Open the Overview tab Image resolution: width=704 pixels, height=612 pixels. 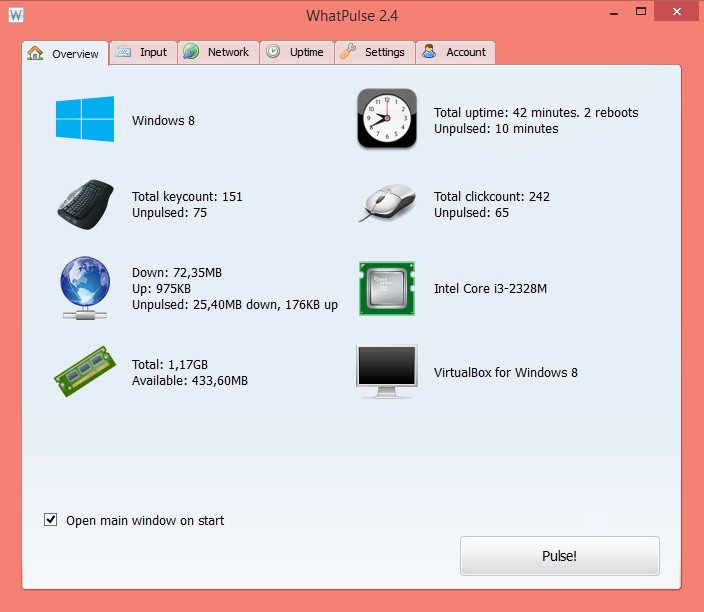point(65,53)
